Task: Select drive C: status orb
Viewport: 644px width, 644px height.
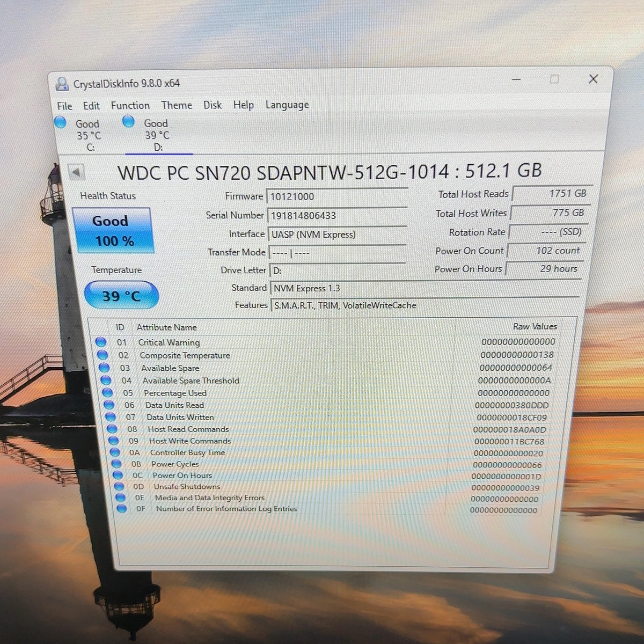Action: click(60, 123)
